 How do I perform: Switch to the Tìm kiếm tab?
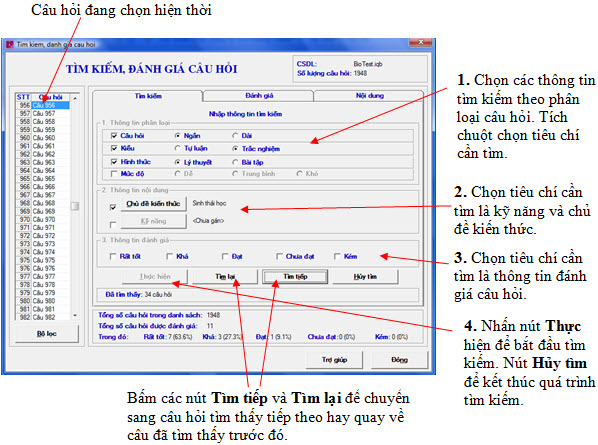(x=148, y=96)
